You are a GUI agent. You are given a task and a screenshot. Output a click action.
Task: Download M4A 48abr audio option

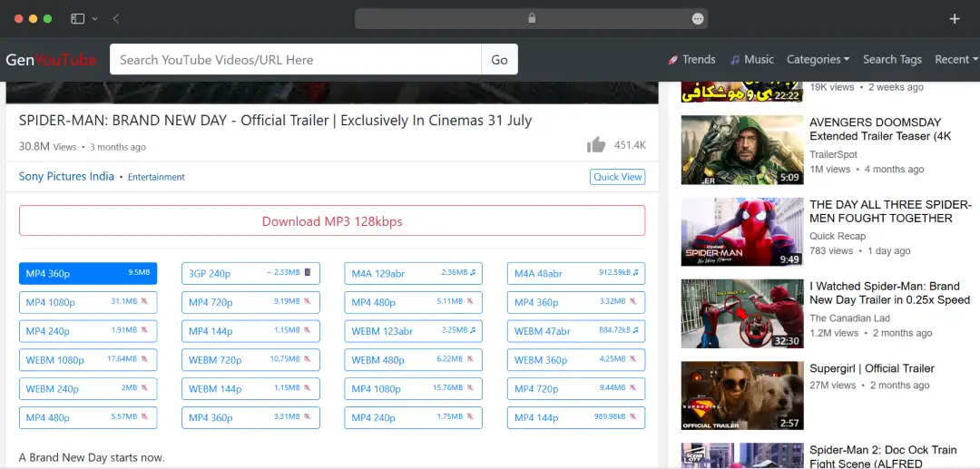coord(576,274)
